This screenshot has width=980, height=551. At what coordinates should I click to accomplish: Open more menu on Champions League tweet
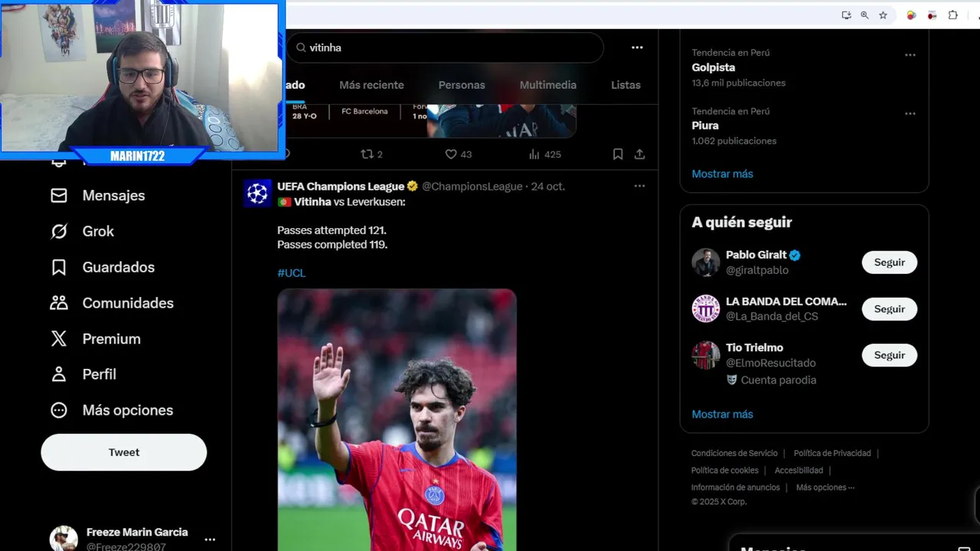639,186
